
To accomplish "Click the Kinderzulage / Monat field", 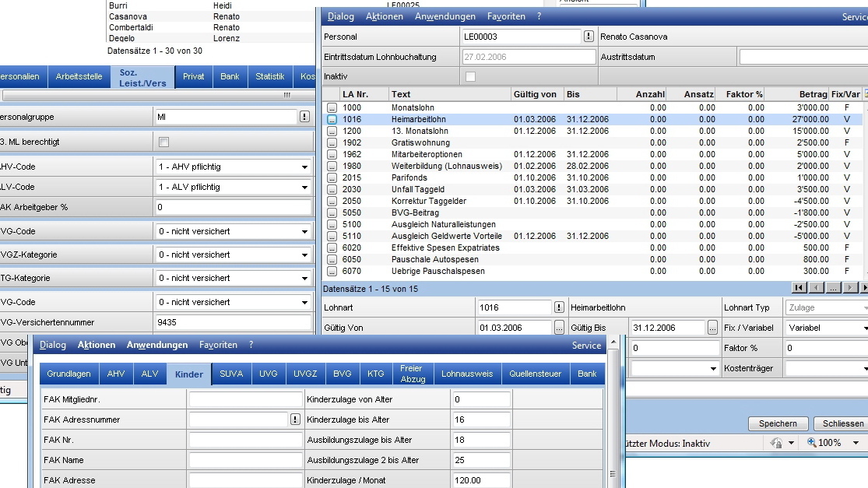I will pyautogui.click(x=481, y=480).
